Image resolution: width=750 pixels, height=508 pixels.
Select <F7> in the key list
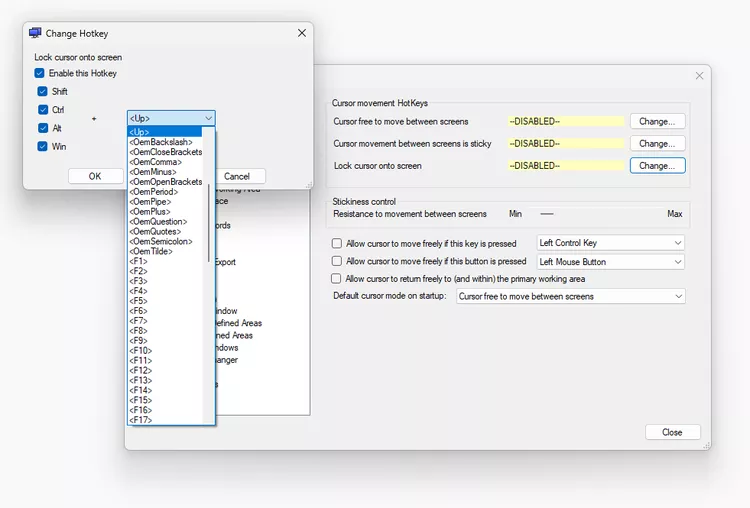coord(165,321)
